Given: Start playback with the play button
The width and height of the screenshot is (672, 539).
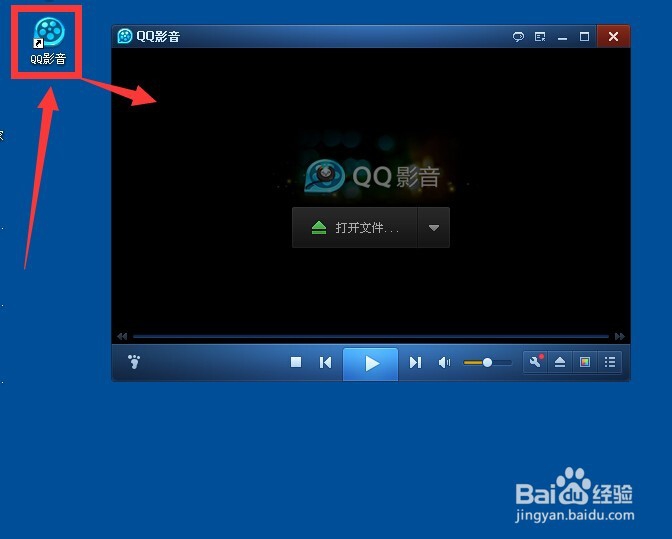Looking at the screenshot, I should pos(371,364).
